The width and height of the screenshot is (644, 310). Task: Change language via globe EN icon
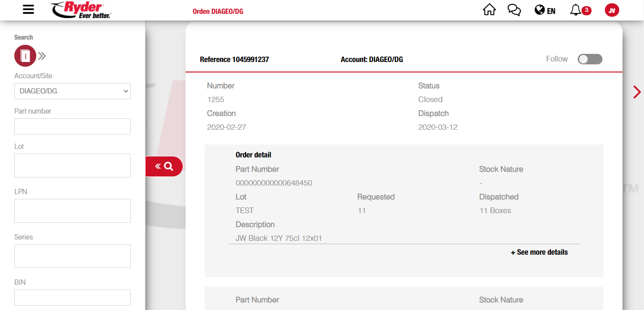[545, 10]
